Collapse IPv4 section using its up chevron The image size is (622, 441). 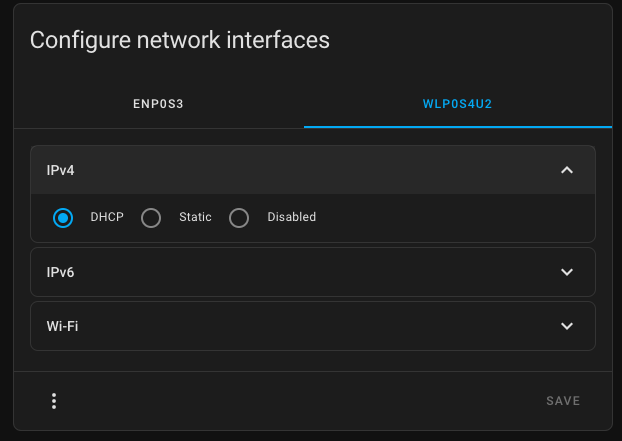(x=567, y=170)
